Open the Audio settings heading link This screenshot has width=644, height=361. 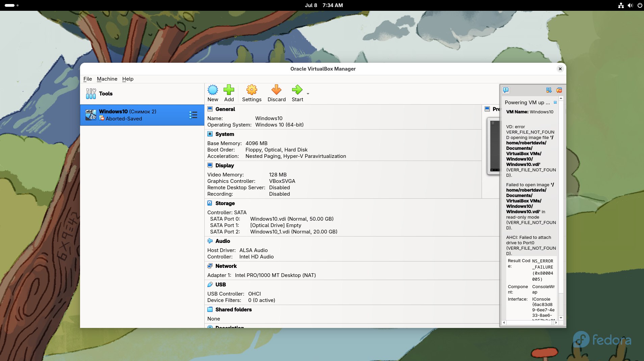click(x=223, y=241)
